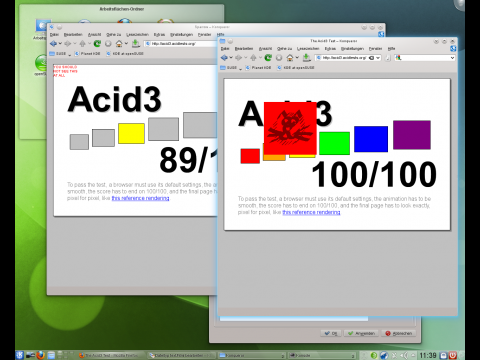Image resolution: width=480 pixels, height=360 pixels.
Task: Click the 11:39 clock in the panel
Action: coord(428,355)
